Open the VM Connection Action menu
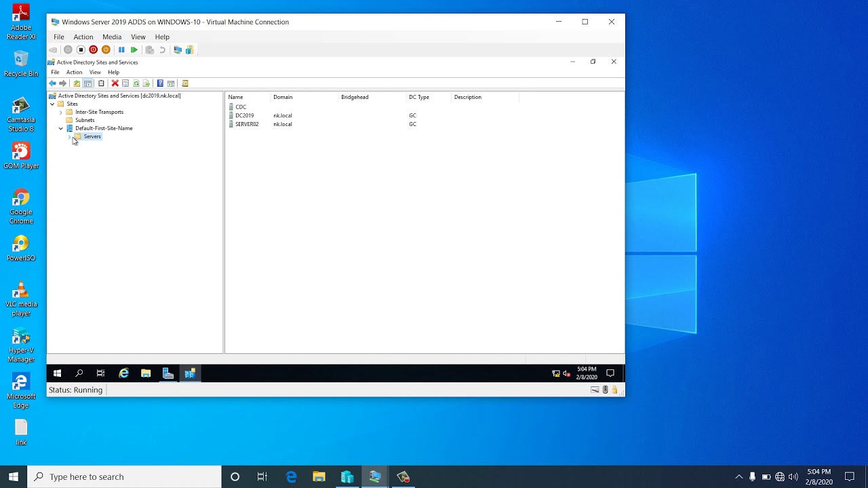This screenshot has width=868, height=488. click(83, 37)
